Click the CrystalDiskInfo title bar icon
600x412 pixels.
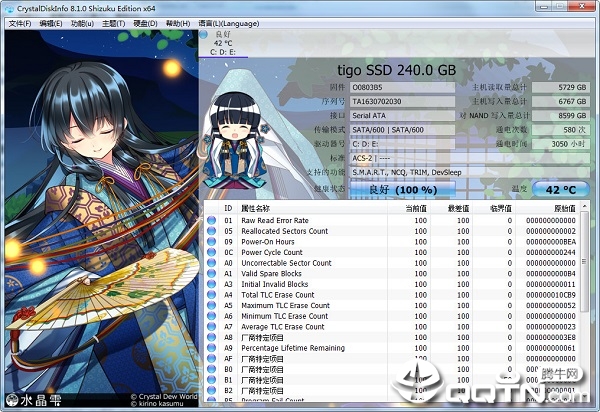coord(9,9)
